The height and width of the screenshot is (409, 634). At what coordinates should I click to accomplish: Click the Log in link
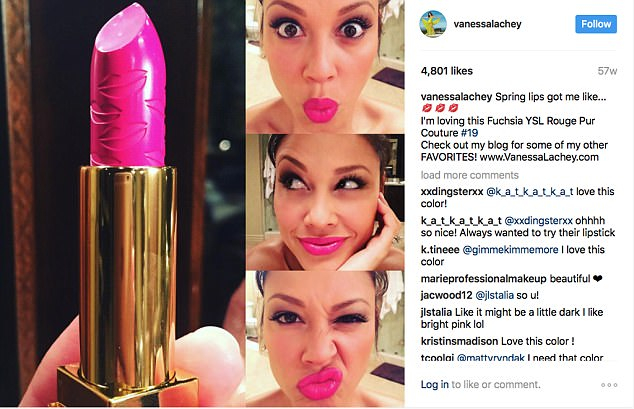[x=435, y=384]
